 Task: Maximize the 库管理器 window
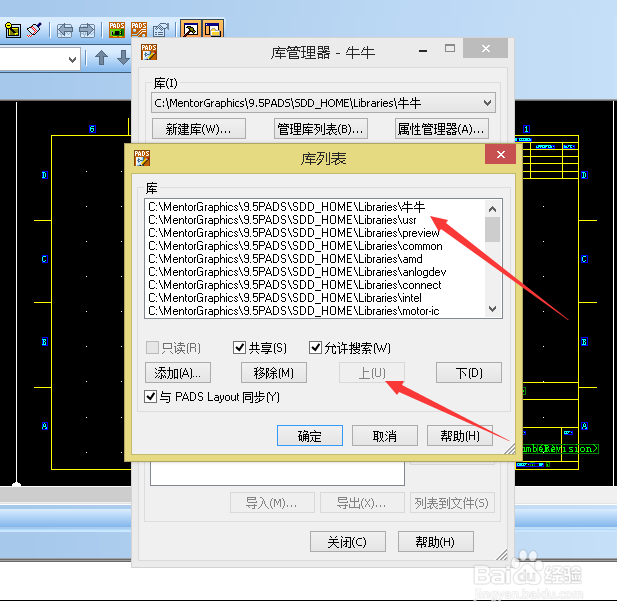click(450, 48)
